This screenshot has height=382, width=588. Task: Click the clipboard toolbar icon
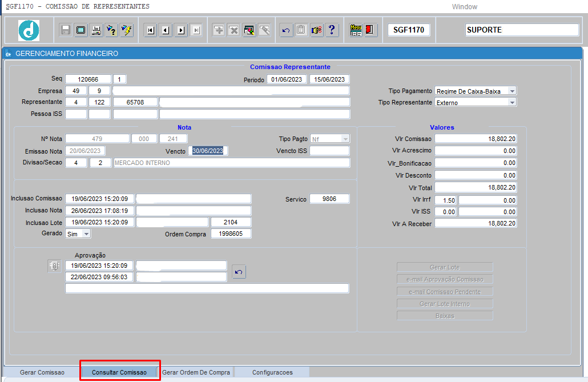pyautogui.click(x=301, y=30)
